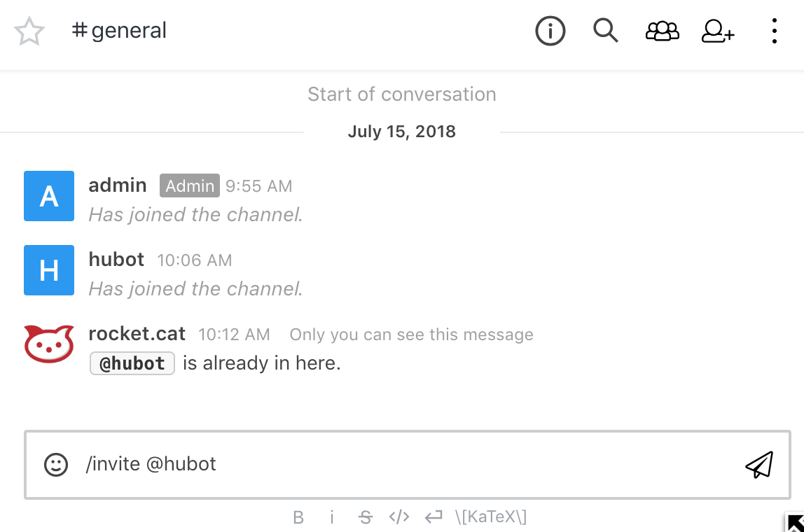This screenshot has width=804, height=532.
Task: Open the emoji picker
Action: click(56, 464)
